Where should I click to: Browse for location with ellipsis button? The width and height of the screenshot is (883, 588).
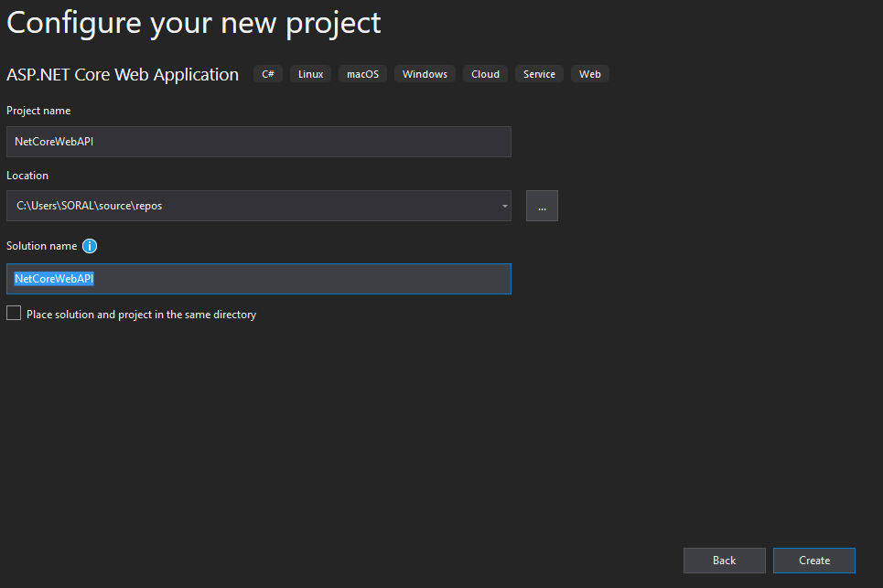[542, 206]
